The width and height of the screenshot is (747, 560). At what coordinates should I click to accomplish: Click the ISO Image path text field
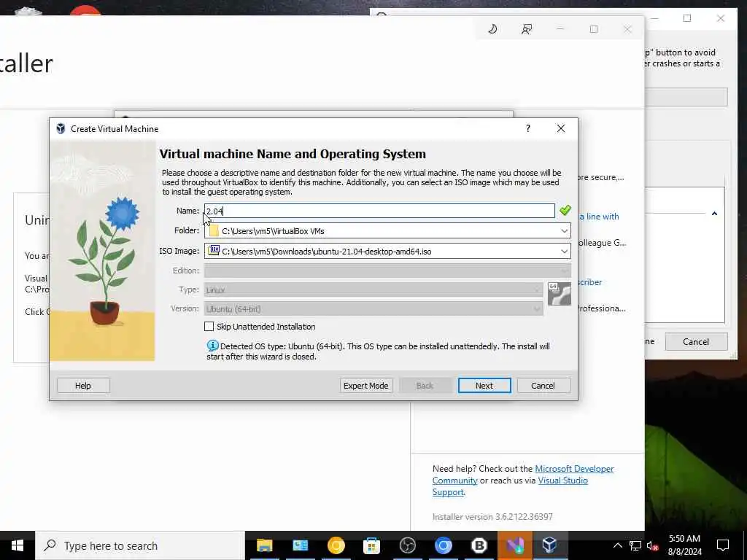coord(387,251)
